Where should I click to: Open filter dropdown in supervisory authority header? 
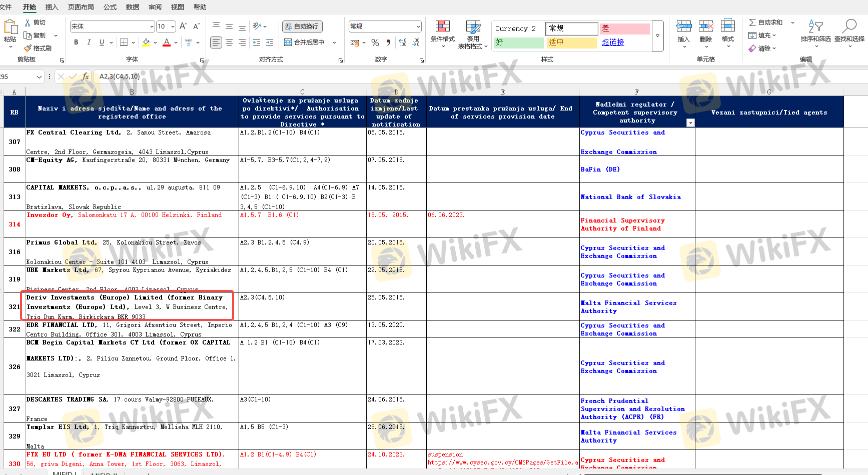pyautogui.click(x=690, y=123)
